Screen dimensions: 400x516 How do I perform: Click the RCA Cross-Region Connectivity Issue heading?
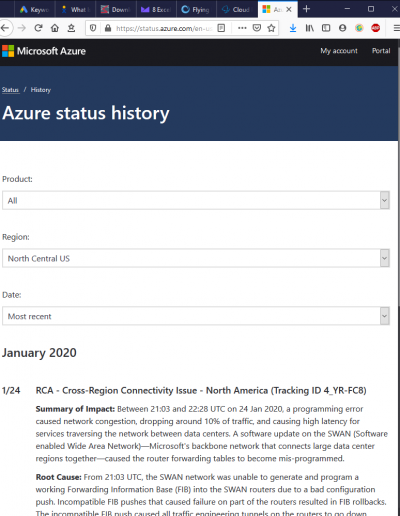201,390
